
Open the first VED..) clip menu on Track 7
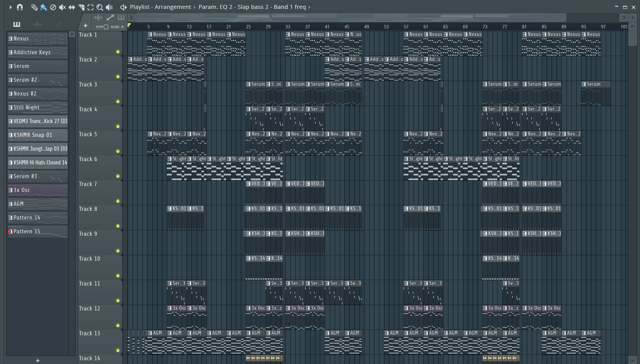click(x=248, y=184)
